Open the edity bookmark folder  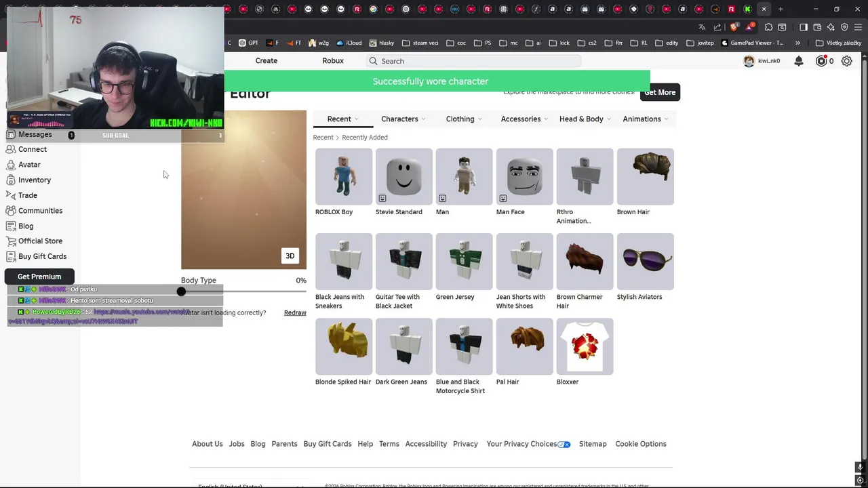tap(667, 43)
